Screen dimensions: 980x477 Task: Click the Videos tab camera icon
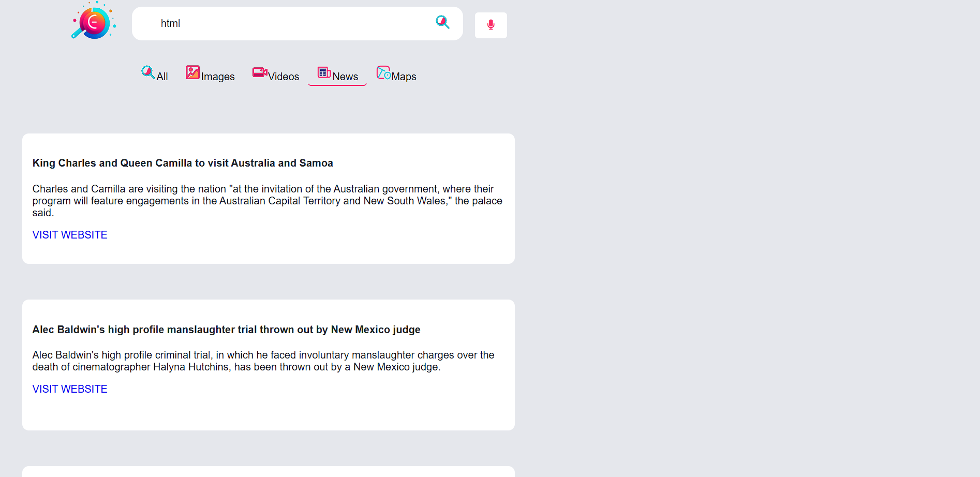[260, 72]
